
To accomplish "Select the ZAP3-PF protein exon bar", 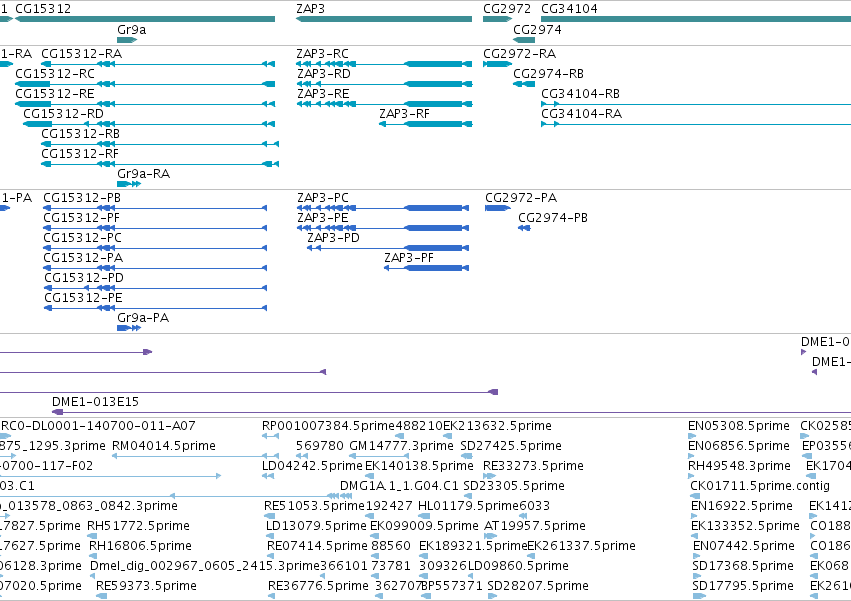I will 434,268.
